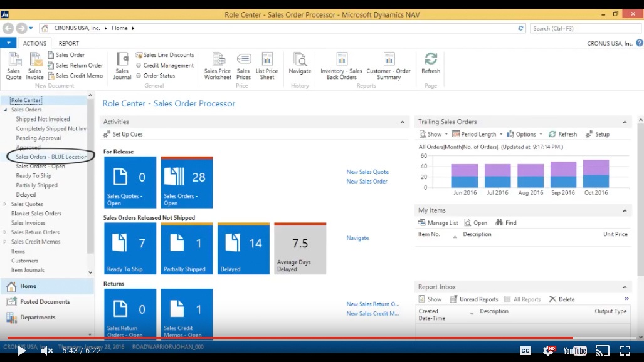Refresh the address bar
This screenshot has width=644, height=362.
click(x=520, y=28)
